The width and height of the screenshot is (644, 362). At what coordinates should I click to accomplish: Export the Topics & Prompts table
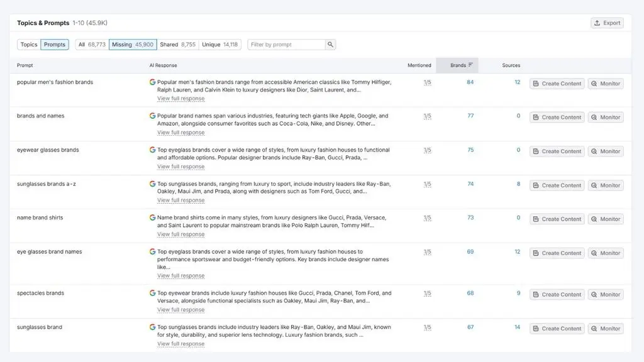click(x=607, y=23)
